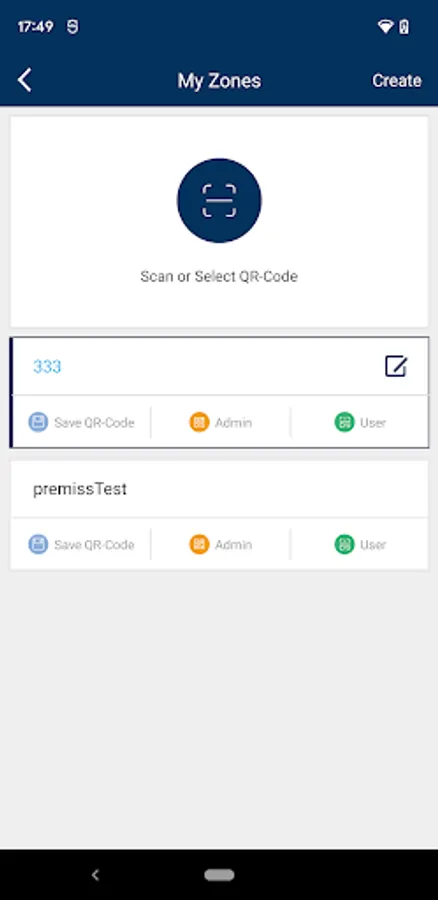Tap Create in the top bar

[397, 80]
